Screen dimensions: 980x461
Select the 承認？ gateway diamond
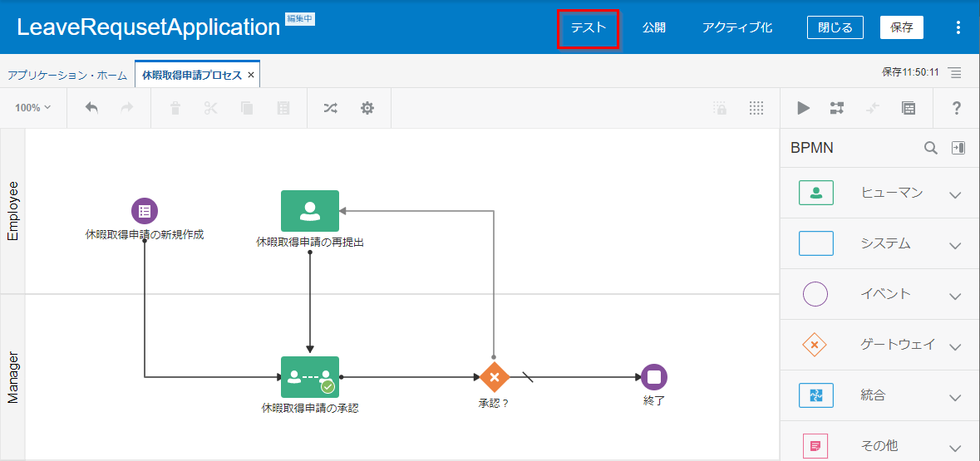tap(494, 377)
